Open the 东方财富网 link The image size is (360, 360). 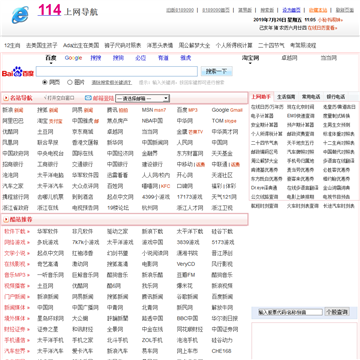click(x=190, y=154)
